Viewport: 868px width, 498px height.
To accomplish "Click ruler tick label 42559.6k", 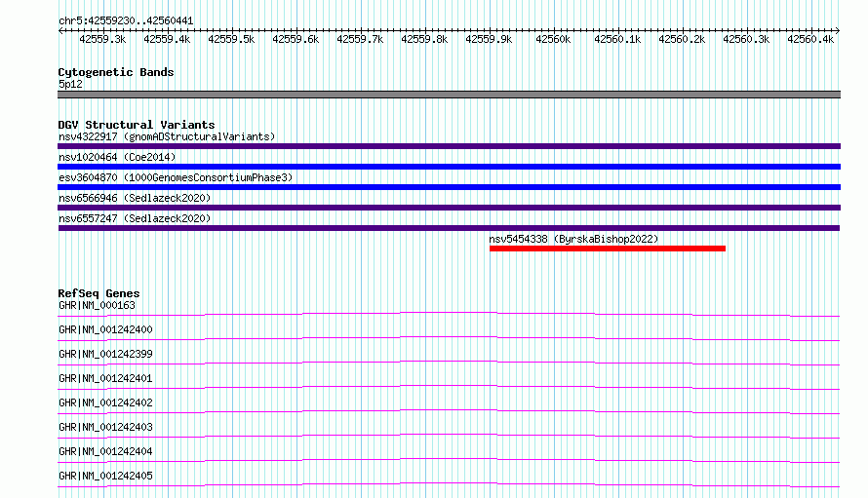I will pyautogui.click(x=296, y=39).
